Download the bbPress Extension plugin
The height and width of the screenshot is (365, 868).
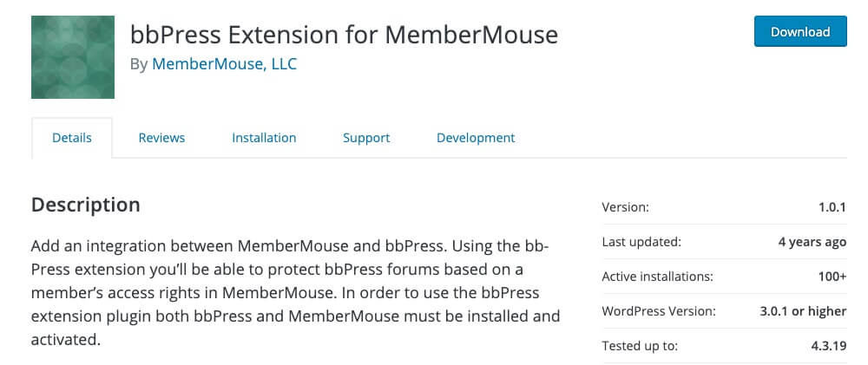(800, 31)
